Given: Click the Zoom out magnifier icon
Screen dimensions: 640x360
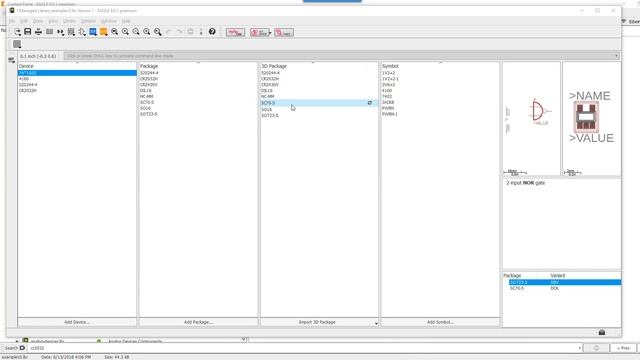Looking at the screenshot, I should click(136, 32).
